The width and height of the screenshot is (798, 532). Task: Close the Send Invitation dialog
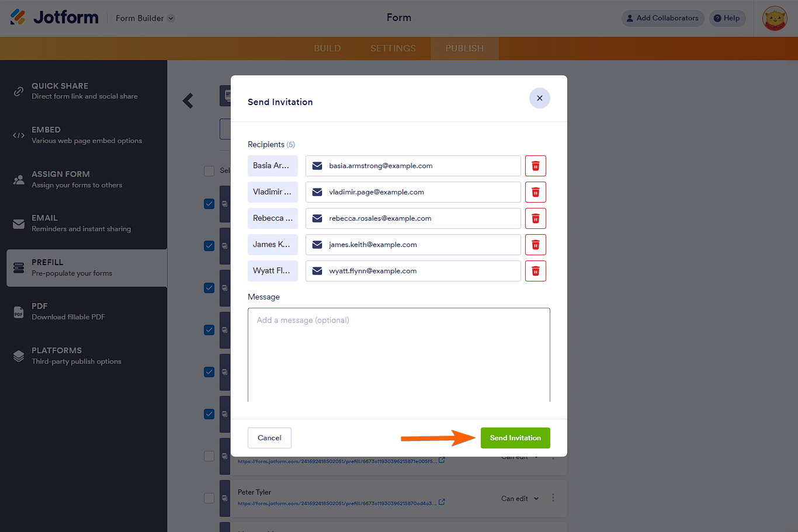coord(539,98)
